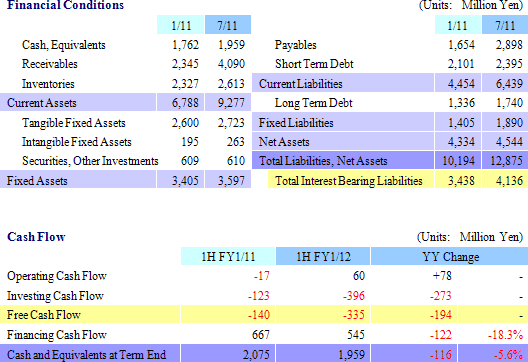Select Operating Cash Flow value -17
This screenshot has height=362, width=528.
262,276
